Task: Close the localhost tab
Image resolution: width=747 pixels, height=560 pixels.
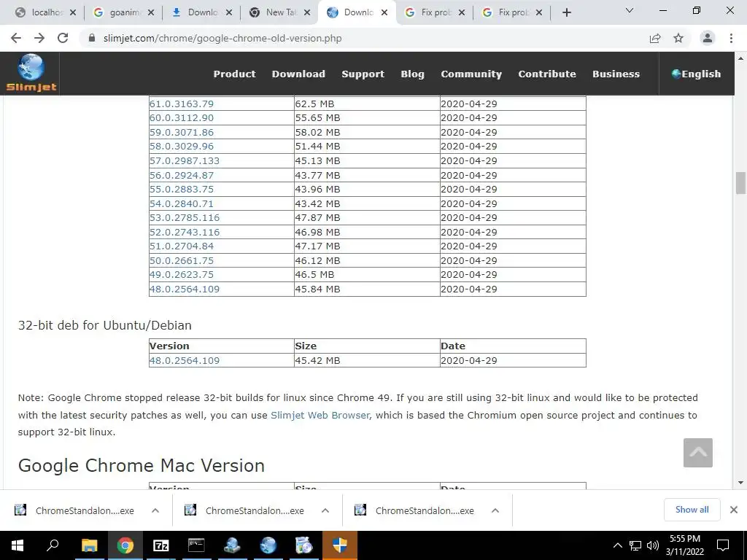Action: [x=73, y=13]
